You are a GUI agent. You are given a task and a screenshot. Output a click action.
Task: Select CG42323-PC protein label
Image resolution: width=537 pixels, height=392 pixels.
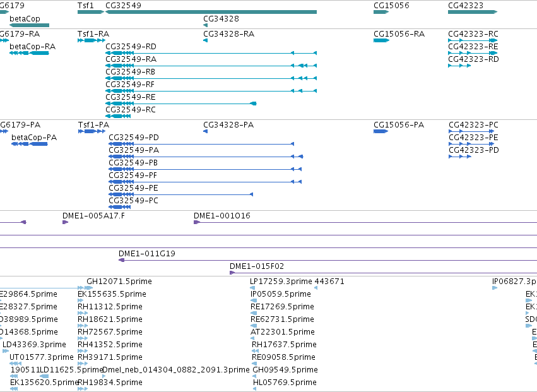point(474,125)
